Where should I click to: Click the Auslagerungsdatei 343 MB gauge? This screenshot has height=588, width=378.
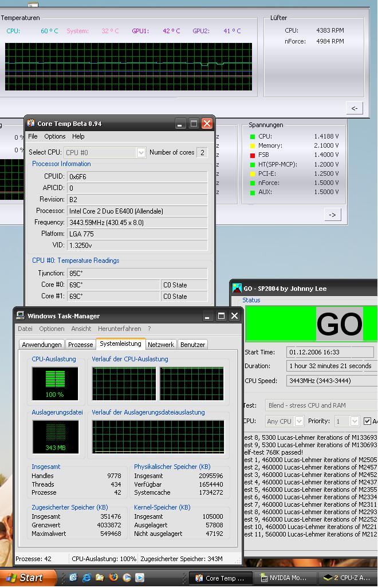(x=56, y=437)
